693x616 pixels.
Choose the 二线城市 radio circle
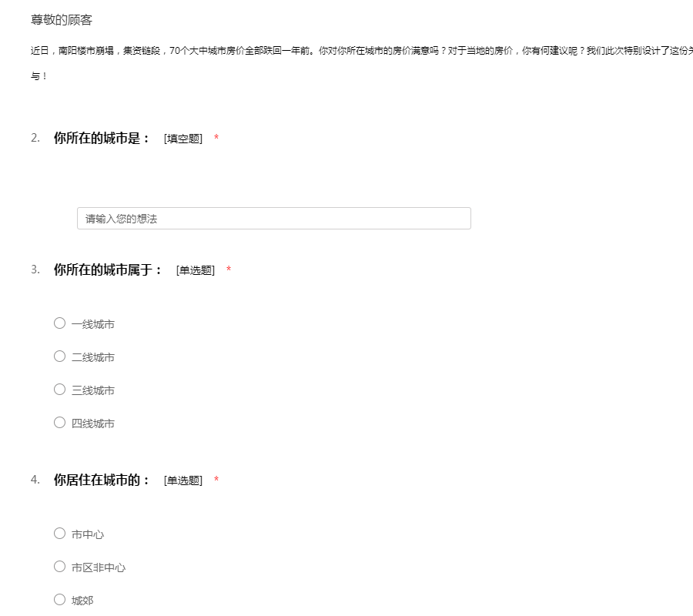(59, 357)
